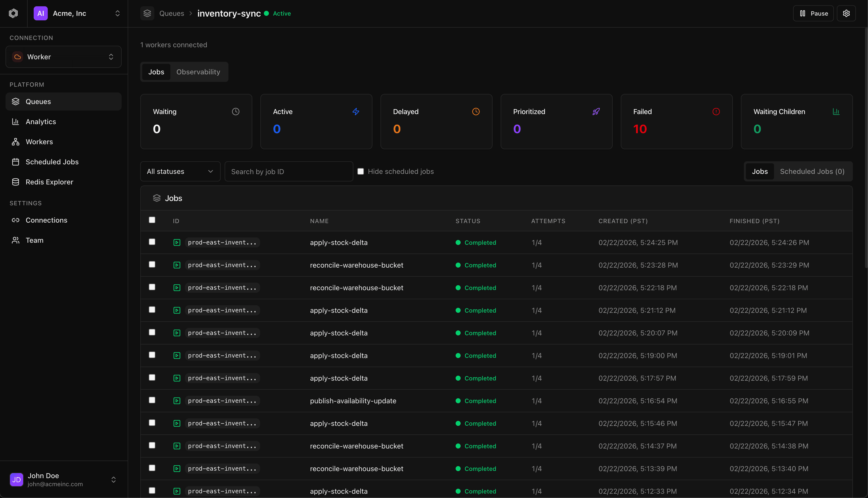Open the Analytics section in the sidebar
Image resolution: width=868 pixels, height=498 pixels.
click(x=41, y=121)
